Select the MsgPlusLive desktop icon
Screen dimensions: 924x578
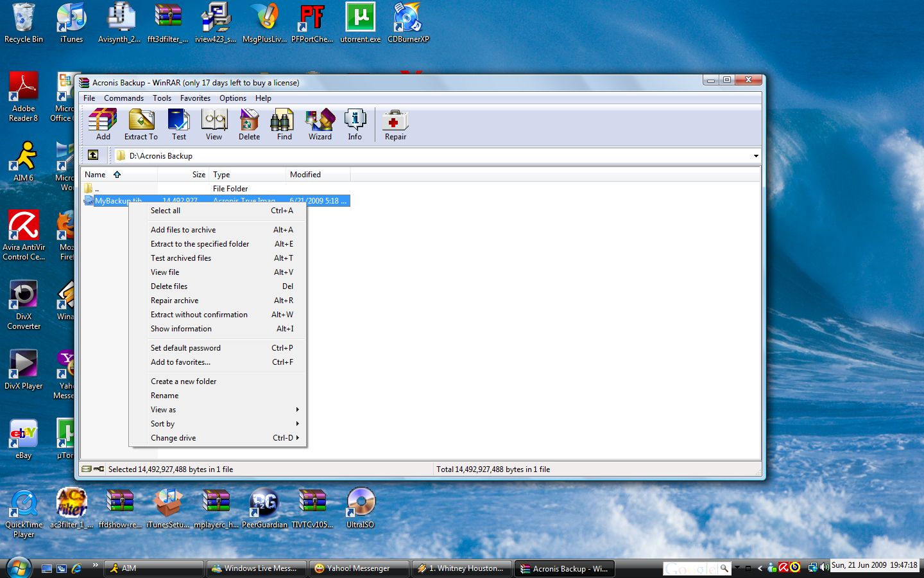pos(264,23)
